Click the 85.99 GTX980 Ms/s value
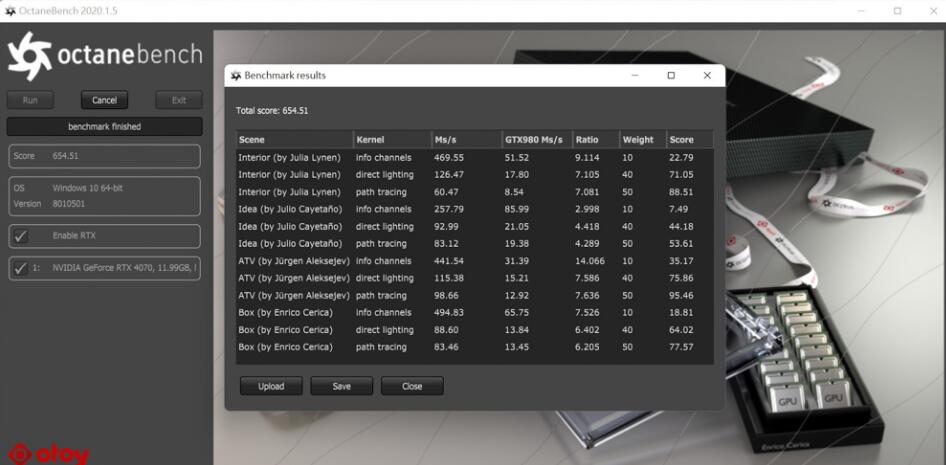This screenshot has width=946, height=465. point(516,209)
